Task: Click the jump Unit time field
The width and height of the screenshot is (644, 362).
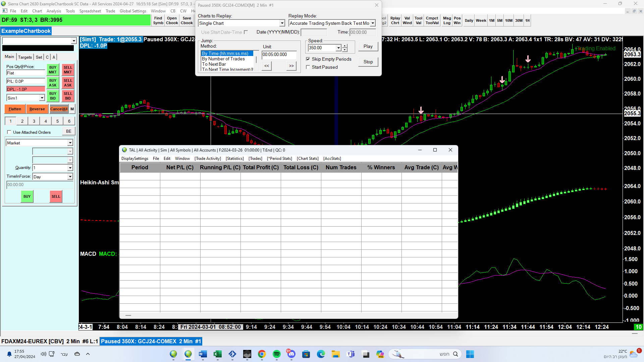Action: click(x=278, y=54)
